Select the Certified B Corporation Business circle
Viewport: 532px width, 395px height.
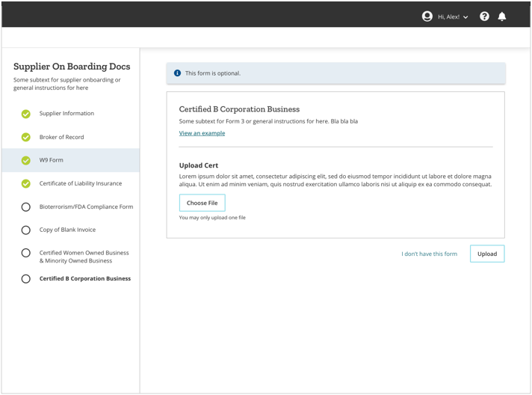tap(26, 279)
